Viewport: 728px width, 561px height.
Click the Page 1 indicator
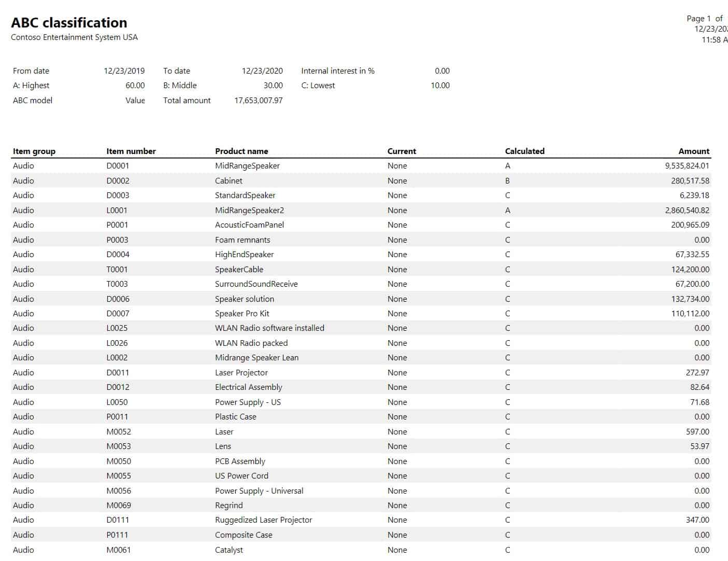click(x=703, y=18)
